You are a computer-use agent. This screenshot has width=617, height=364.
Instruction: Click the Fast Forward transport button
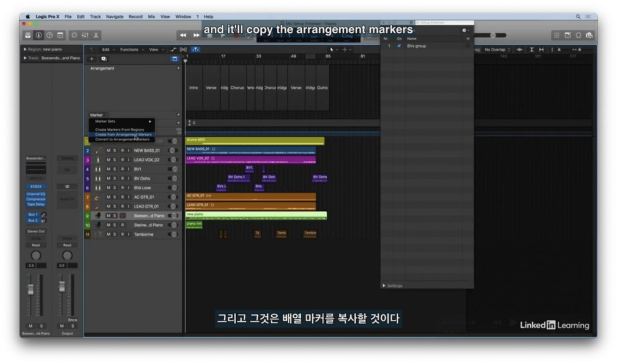(196, 35)
